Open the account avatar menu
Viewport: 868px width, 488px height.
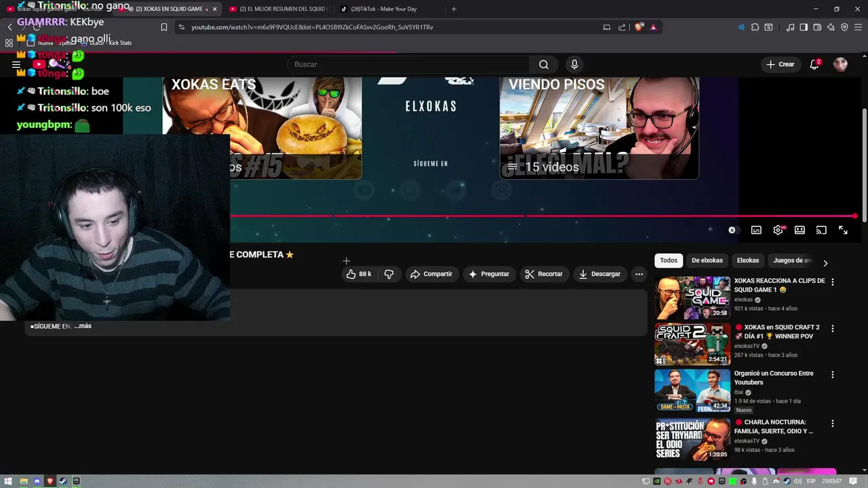click(840, 64)
